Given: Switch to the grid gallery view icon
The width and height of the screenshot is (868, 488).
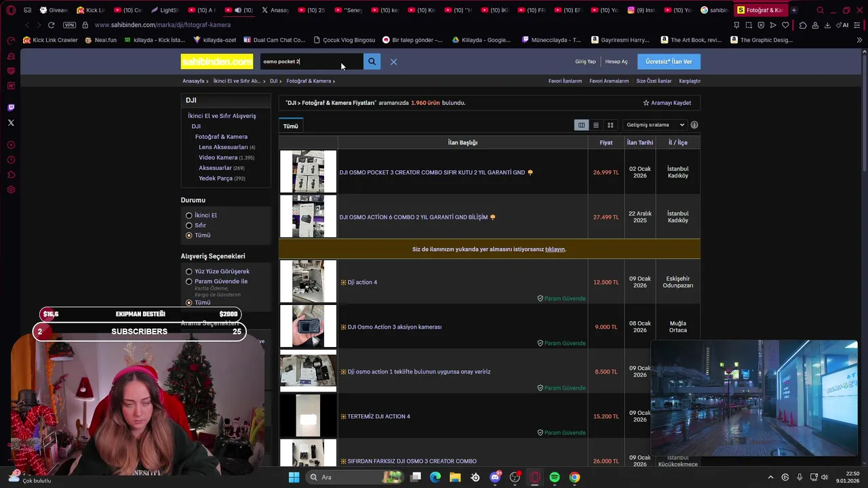Looking at the screenshot, I should pos(610,125).
